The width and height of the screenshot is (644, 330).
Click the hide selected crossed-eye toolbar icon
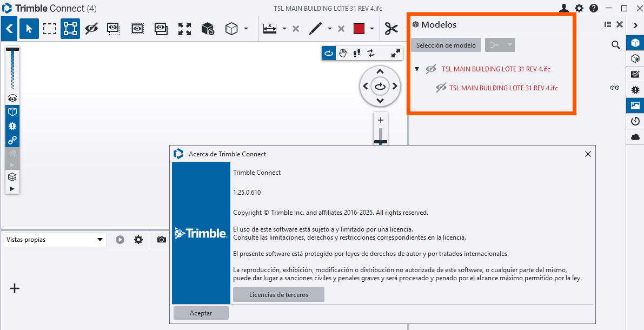pos(91,29)
